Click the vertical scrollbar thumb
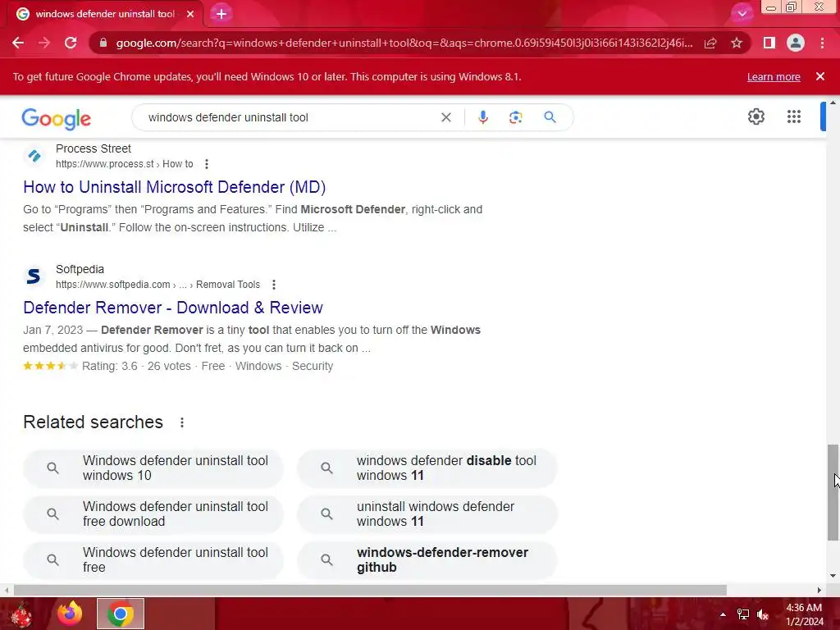 pyautogui.click(x=833, y=492)
